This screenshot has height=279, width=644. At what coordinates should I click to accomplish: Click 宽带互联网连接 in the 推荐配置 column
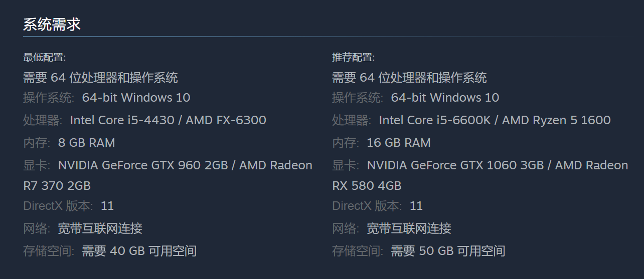(409, 229)
